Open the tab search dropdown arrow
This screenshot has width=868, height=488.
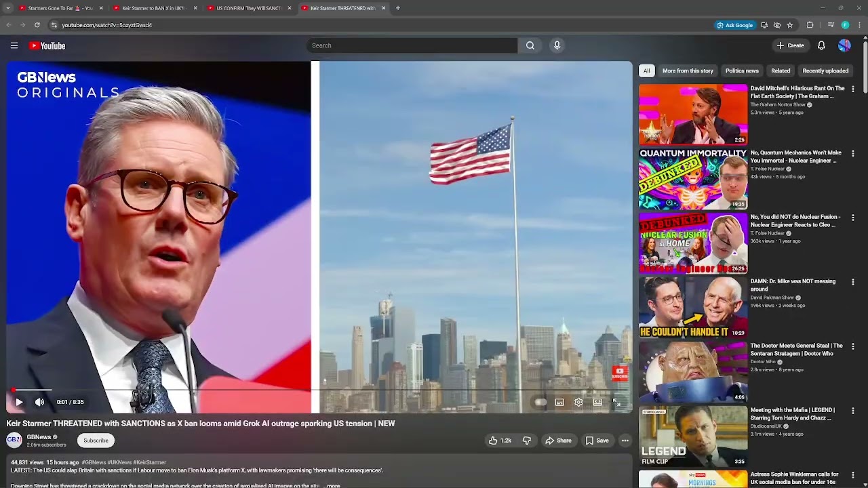tap(8, 8)
